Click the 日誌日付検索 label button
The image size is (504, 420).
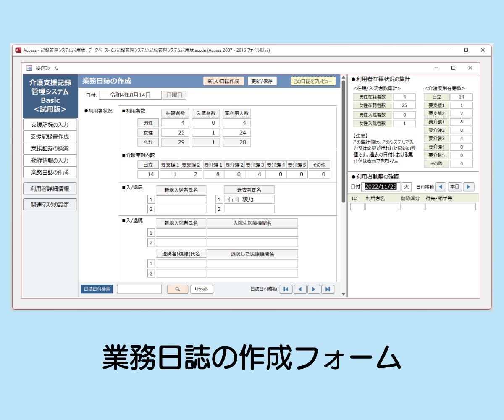[97, 289]
